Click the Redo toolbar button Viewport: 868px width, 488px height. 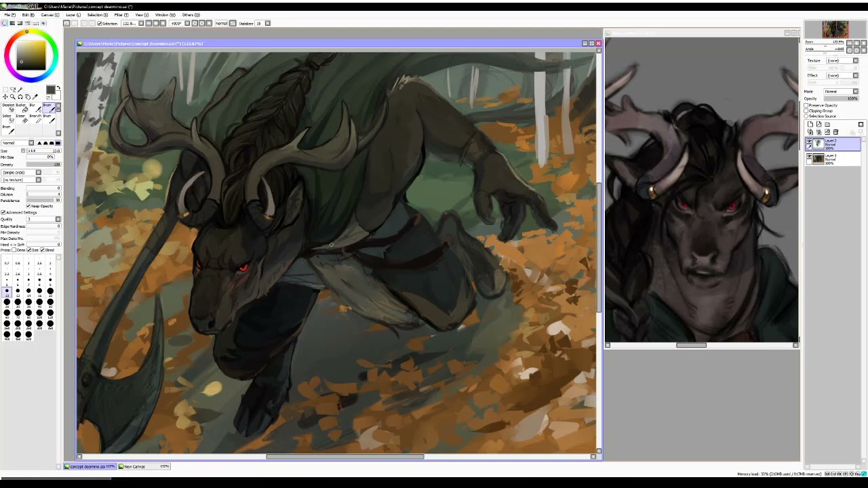coord(74,23)
